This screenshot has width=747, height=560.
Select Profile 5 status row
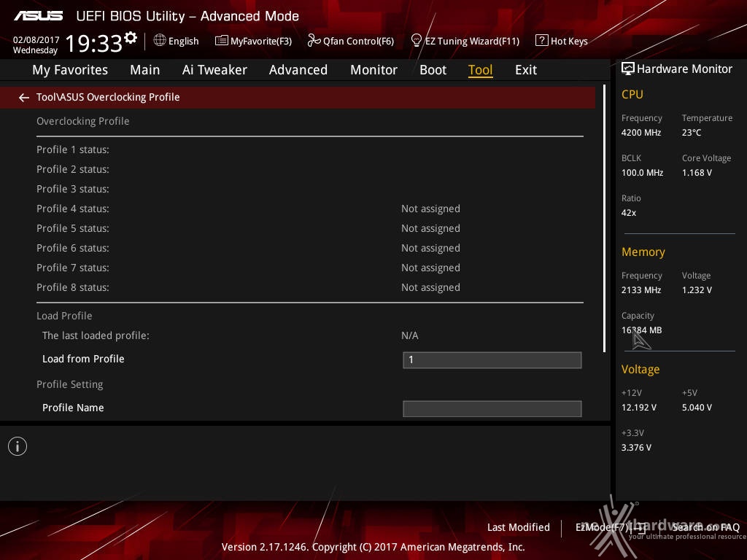[x=309, y=228]
